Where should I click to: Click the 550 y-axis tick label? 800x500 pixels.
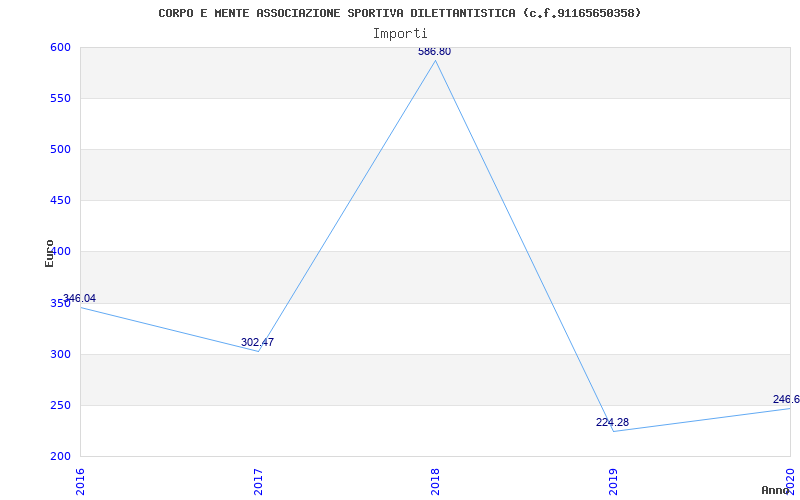60,98
